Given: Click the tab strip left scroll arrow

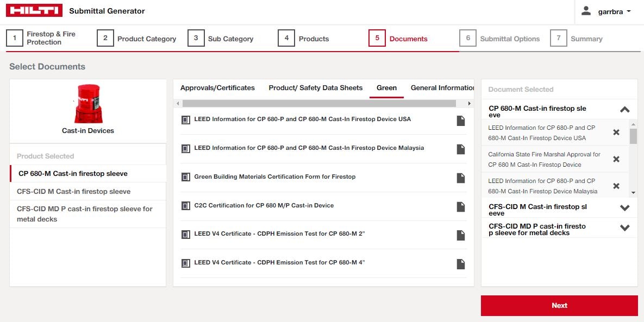Looking at the screenshot, I should coord(178,104).
